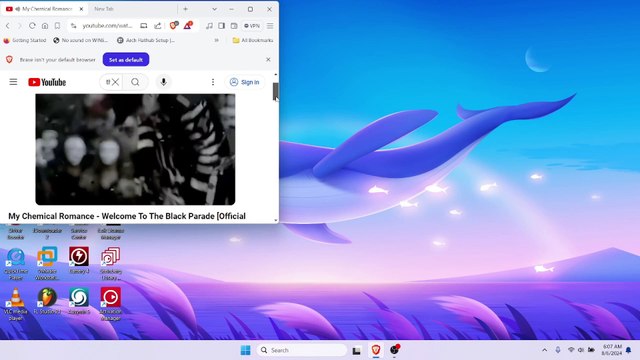Open the notifications bell icon
This screenshot has height=360, width=640.
point(629,350)
